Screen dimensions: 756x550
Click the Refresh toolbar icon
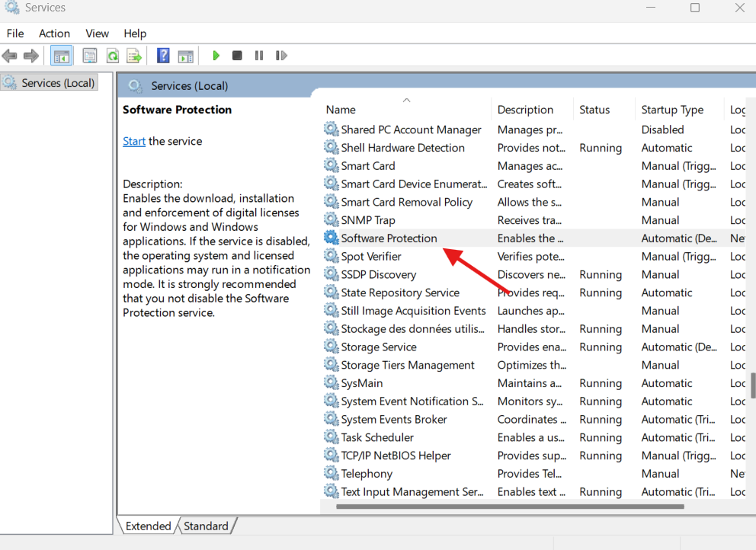tap(112, 56)
